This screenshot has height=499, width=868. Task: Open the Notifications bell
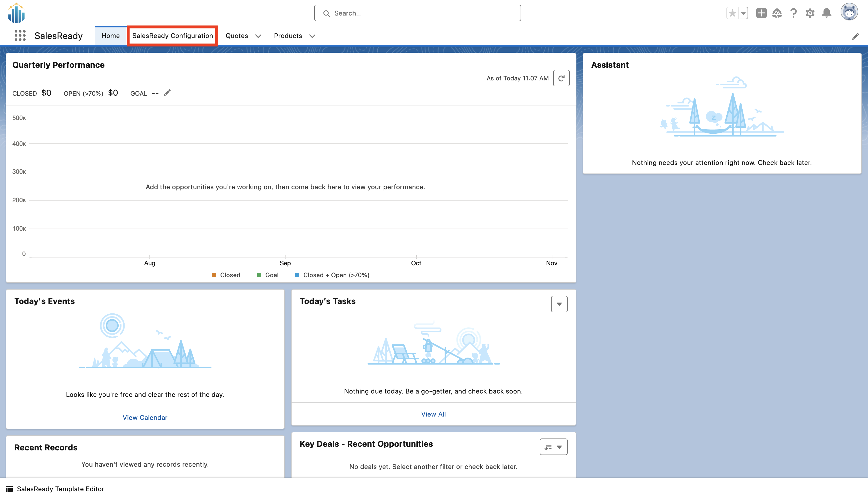click(x=827, y=13)
